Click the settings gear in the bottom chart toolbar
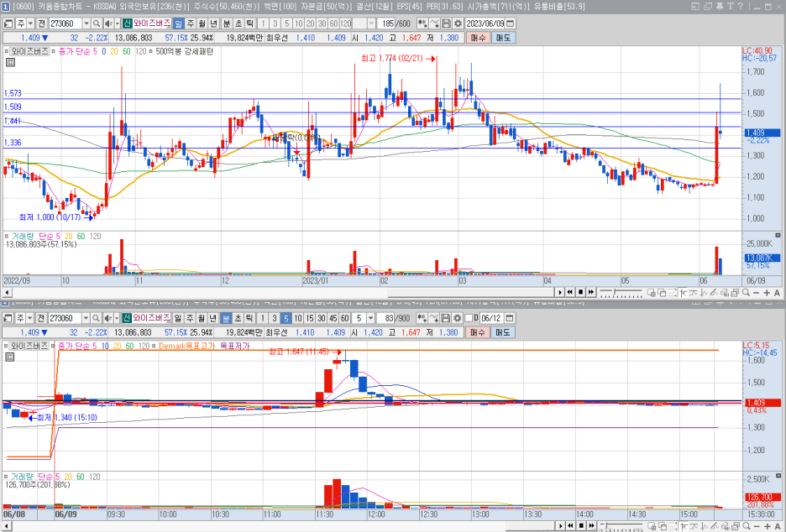Screen dimensions: 786x532 457,318
